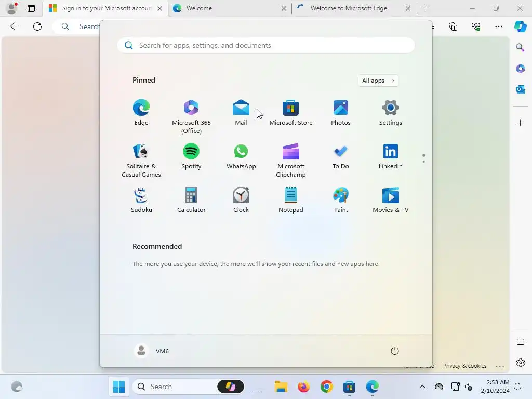The height and width of the screenshot is (399, 532).
Task: Open the To Do app
Action: coord(341,156)
